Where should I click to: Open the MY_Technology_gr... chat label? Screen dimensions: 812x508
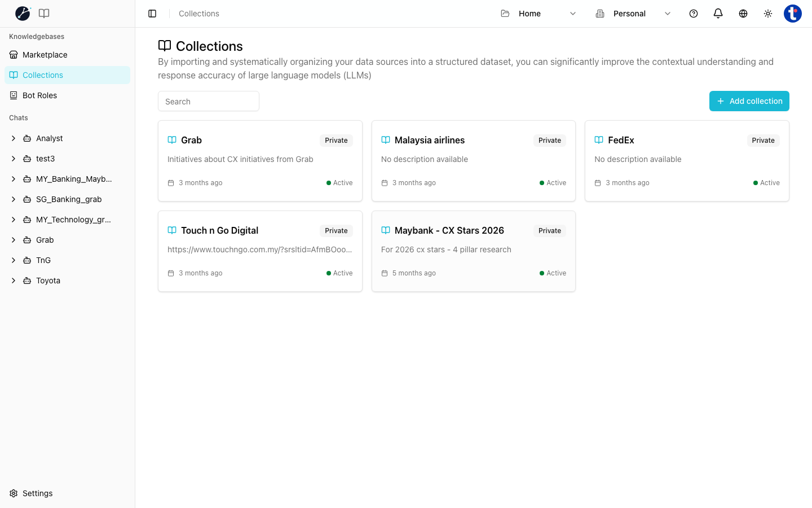coord(73,220)
